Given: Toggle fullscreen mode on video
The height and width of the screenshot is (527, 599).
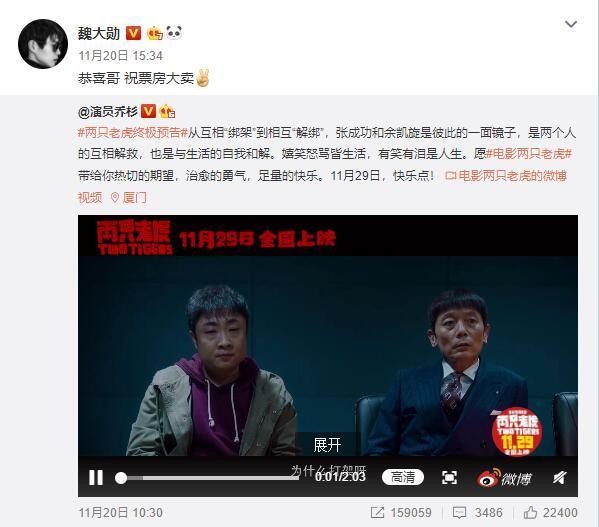Looking at the screenshot, I should pyautogui.click(x=449, y=477).
